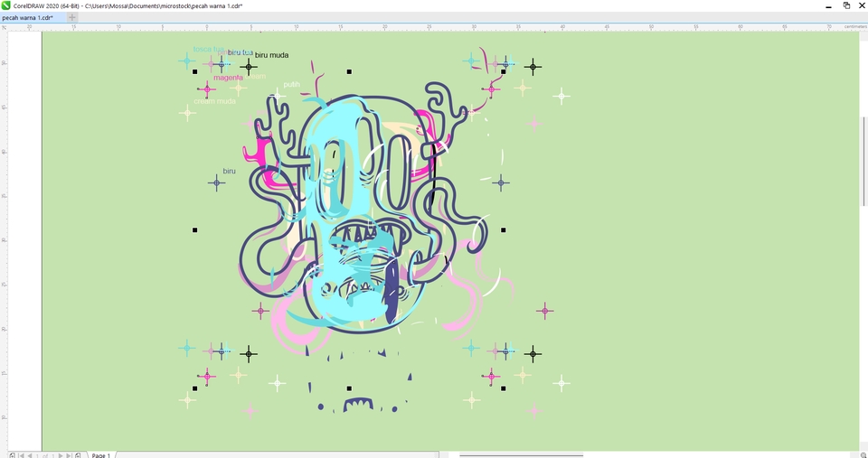Screen dimensions: 868x458
Task: Select the 'magenta' color label text
Action: click(x=228, y=78)
